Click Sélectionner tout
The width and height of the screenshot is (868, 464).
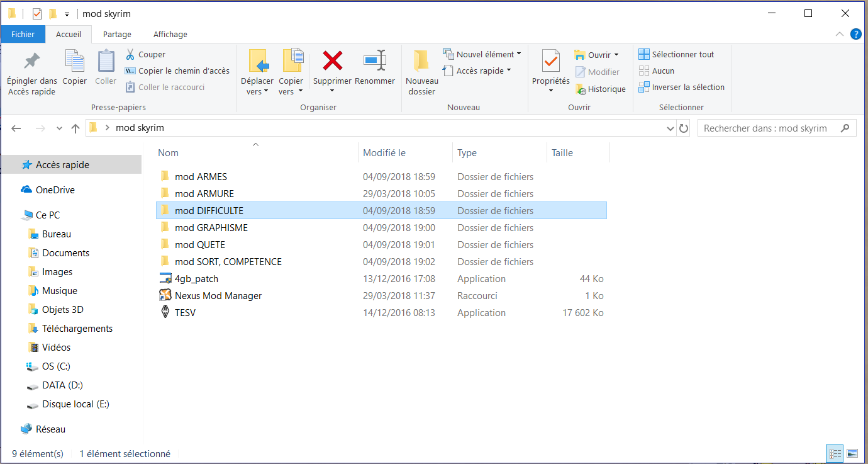point(676,55)
